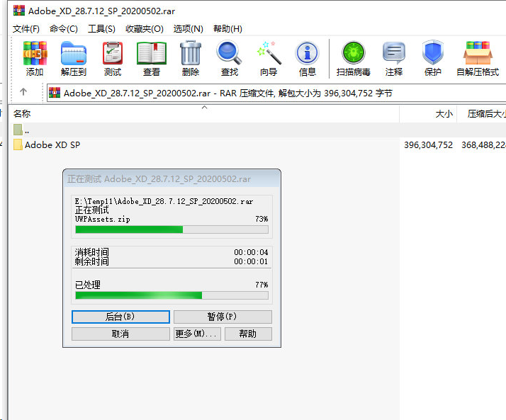Click the 77% processed percentage

tap(262, 285)
